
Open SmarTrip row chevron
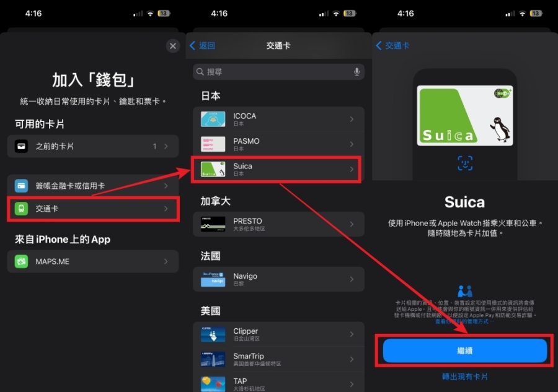click(x=352, y=359)
